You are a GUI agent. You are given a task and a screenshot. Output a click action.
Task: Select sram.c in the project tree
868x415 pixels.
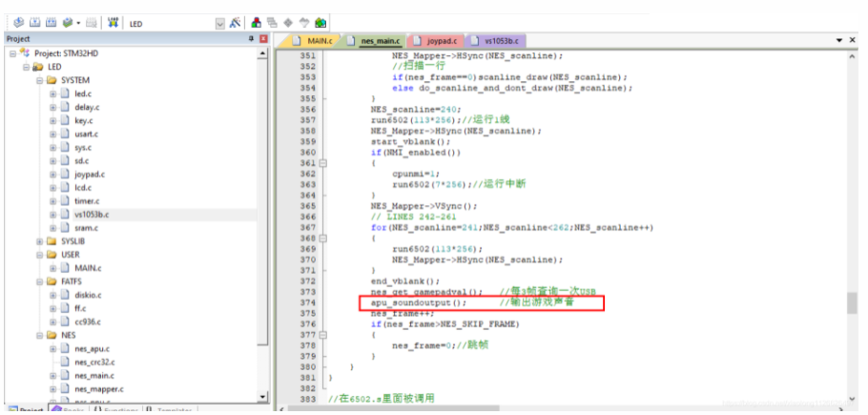tap(86, 228)
